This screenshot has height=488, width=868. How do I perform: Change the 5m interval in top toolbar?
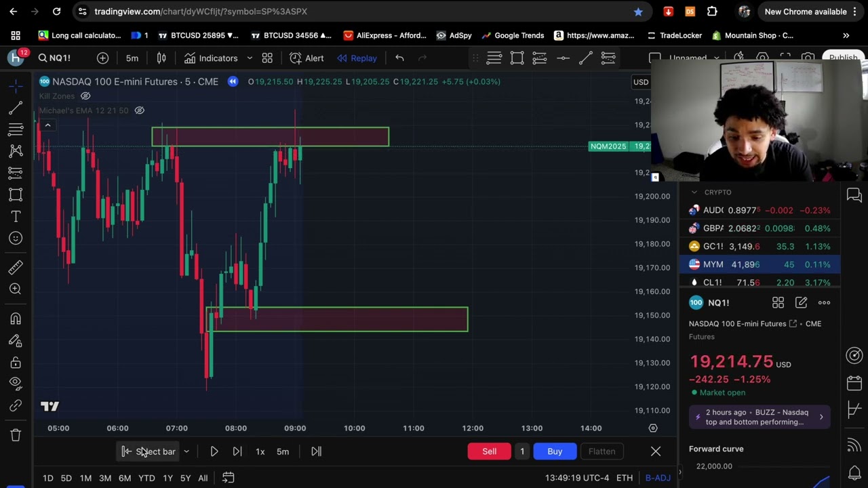(x=132, y=58)
